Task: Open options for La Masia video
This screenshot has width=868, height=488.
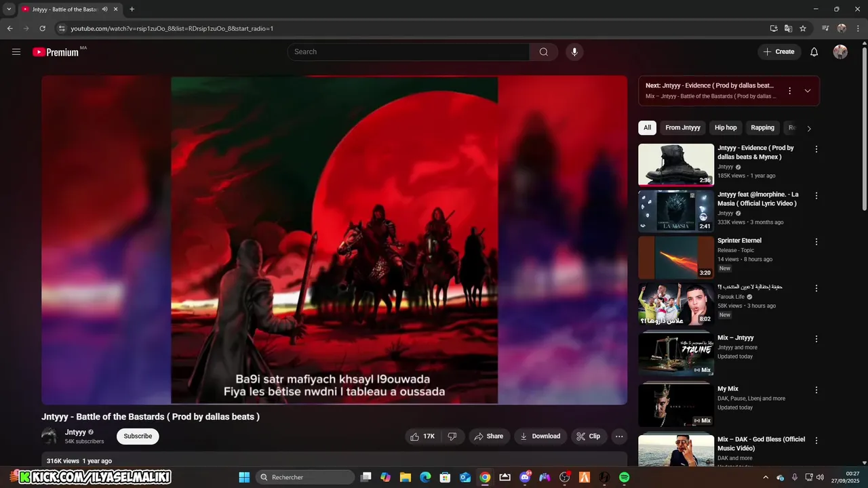Action: click(816, 196)
